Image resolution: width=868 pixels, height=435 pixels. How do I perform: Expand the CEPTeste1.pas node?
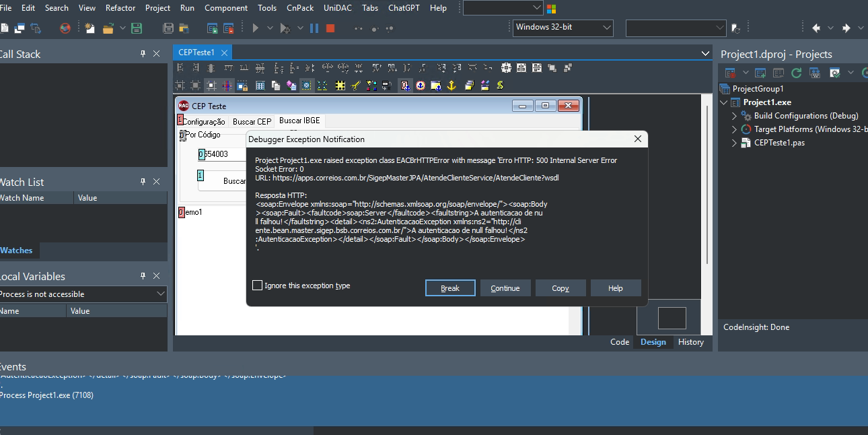735,143
